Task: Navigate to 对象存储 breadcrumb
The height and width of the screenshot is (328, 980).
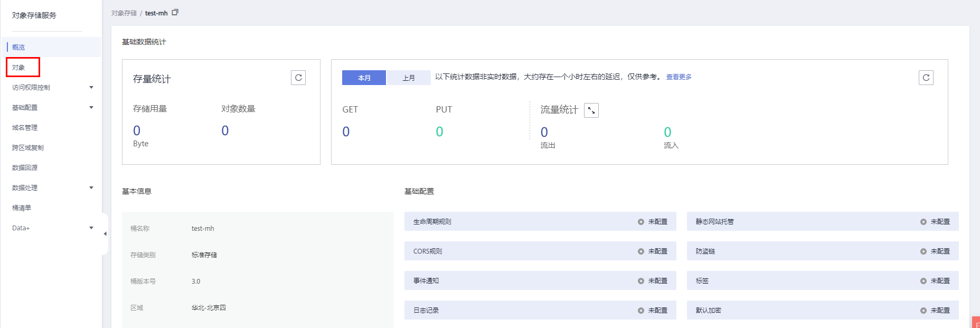Action: click(x=124, y=13)
